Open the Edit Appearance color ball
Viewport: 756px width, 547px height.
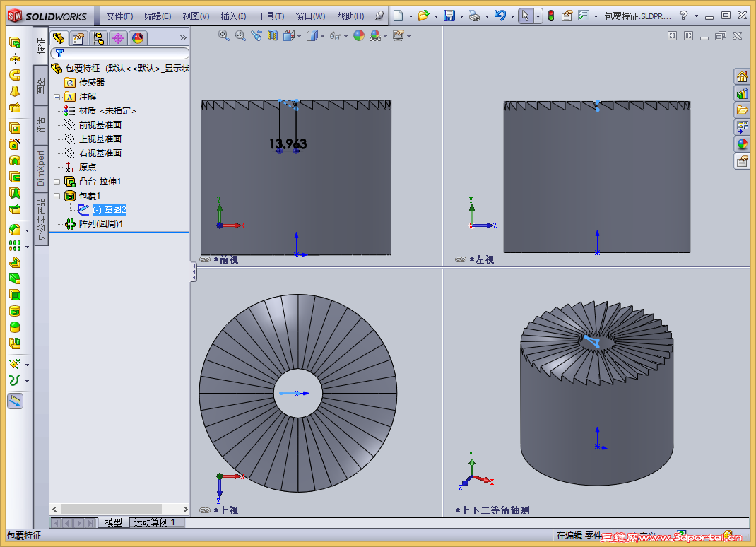(x=359, y=35)
